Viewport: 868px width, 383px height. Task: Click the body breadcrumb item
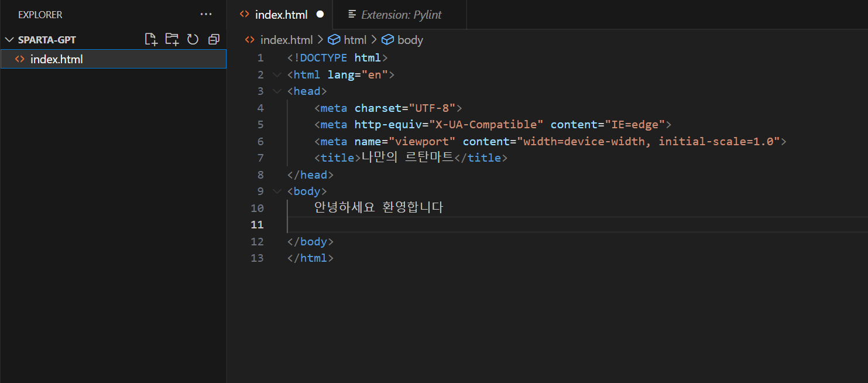click(410, 40)
